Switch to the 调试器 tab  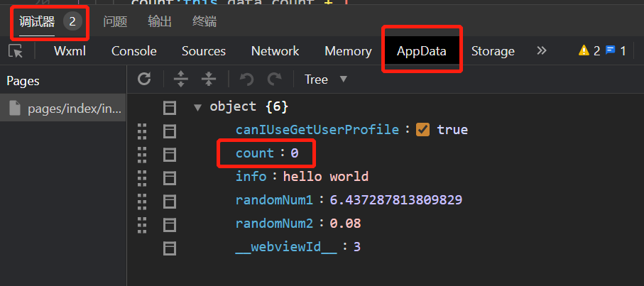[x=37, y=22]
